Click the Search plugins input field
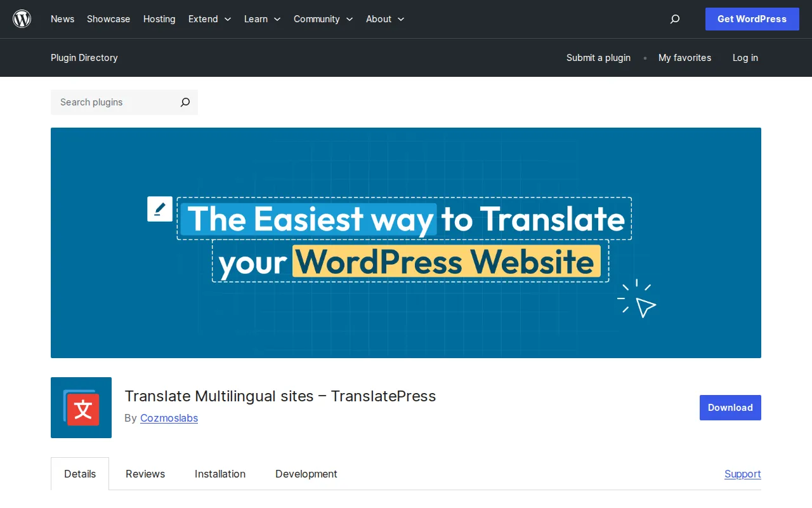Screen dimensions: 812x508 (108, 102)
